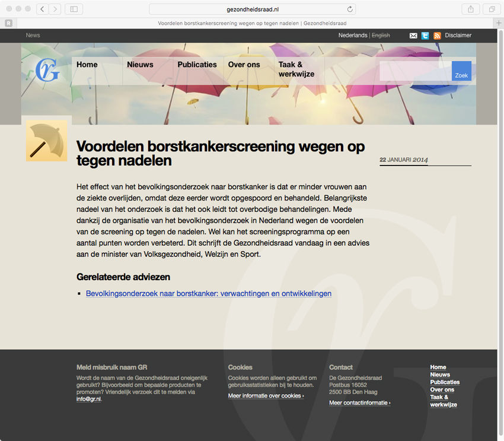This screenshot has width=504, height=441.
Task: Open the related Bevolkingsonderzoek naar borstkanker link
Action: click(x=208, y=294)
